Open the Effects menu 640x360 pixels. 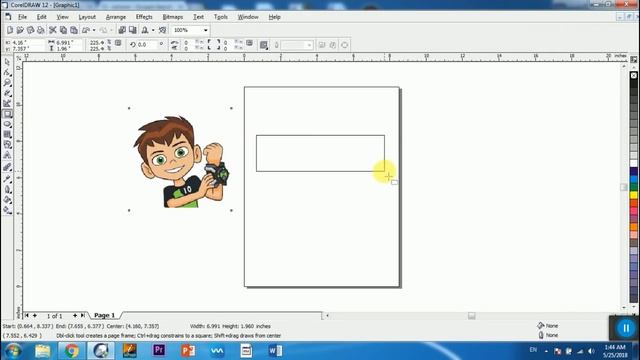click(144, 17)
